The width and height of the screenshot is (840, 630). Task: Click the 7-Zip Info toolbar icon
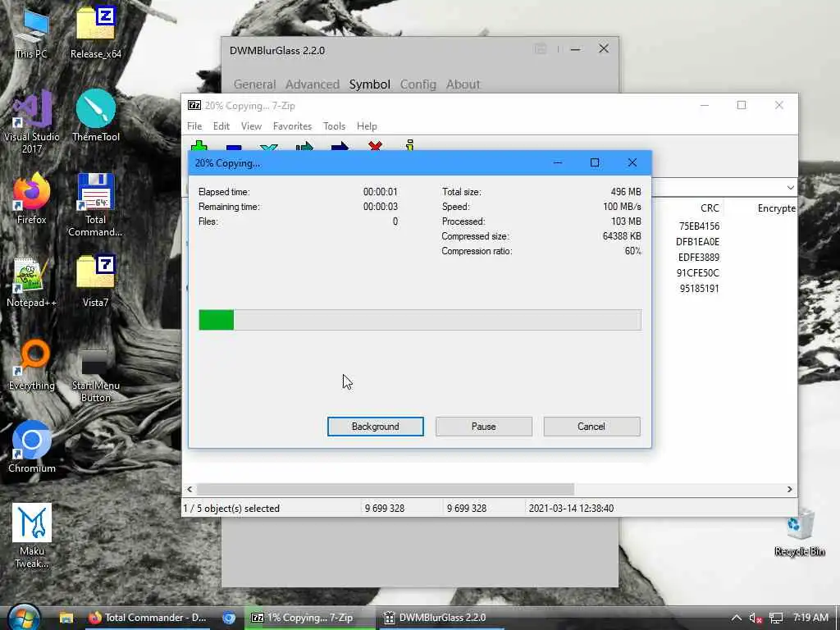pyautogui.click(x=410, y=145)
